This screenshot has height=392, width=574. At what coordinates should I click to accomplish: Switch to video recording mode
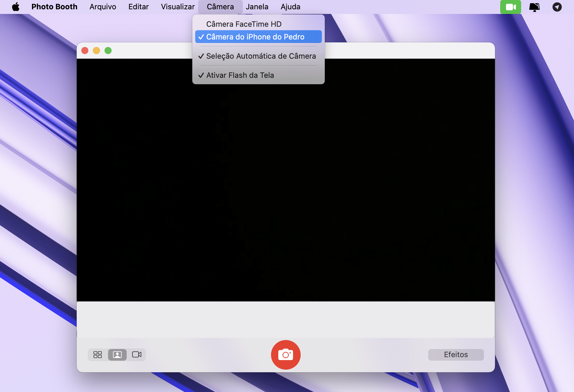click(x=137, y=355)
